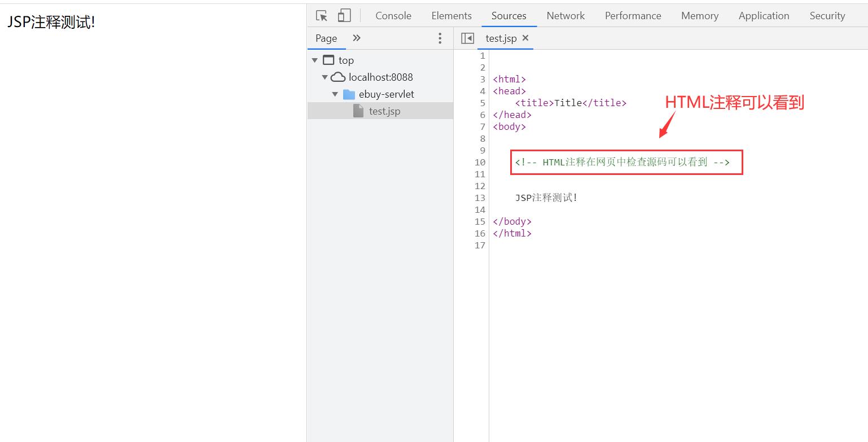Image resolution: width=868 pixels, height=442 pixels.
Task: Open the navigator three-dot options menu
Action: coord(440,38)
